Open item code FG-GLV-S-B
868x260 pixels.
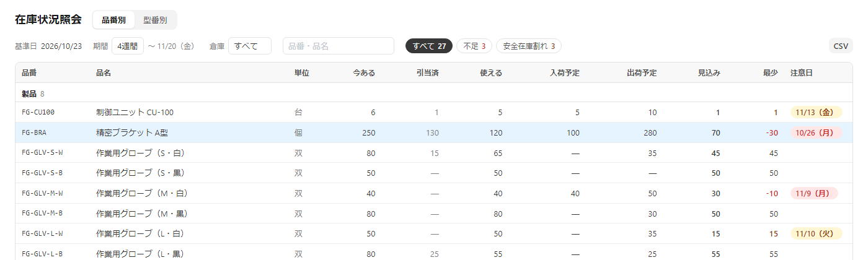[x=42, y=173]
